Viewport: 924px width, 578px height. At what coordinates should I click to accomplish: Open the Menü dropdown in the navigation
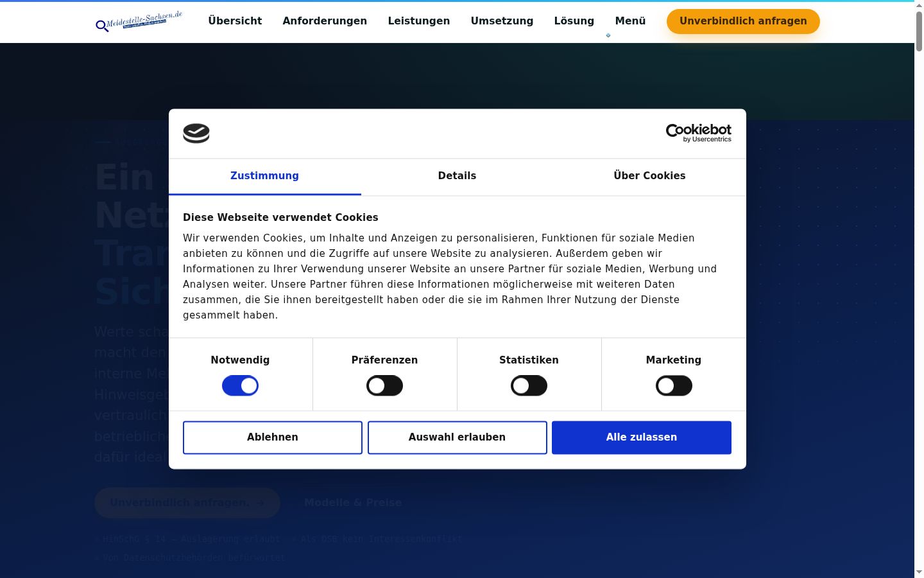coord(630,21)
